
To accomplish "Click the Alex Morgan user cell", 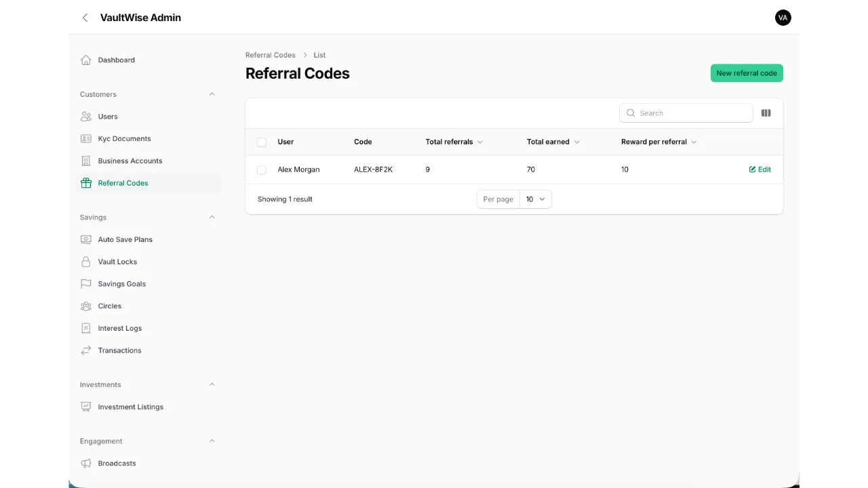I will tap(298, 169).
